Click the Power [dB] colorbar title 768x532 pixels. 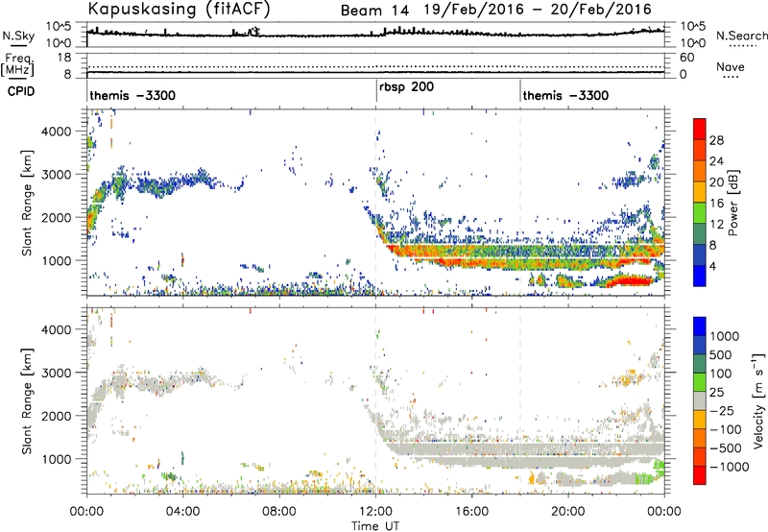click(733, 203)
